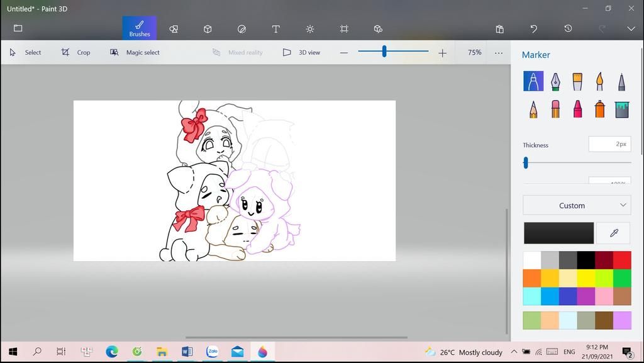Click the Undo arrow
The image size is (644, 363).
click(x=533, y=29)
